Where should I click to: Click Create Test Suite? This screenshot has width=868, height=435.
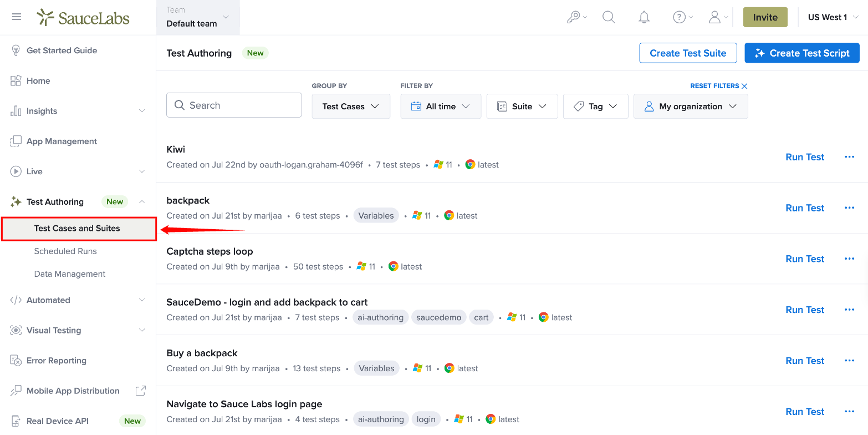688,53
